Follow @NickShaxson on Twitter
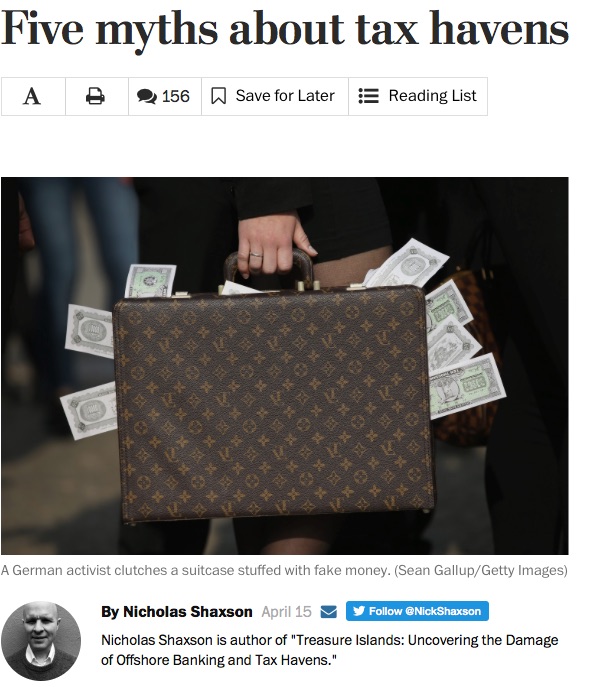Image resolution: width=595 pixels, height=687 pixels. 417,611
